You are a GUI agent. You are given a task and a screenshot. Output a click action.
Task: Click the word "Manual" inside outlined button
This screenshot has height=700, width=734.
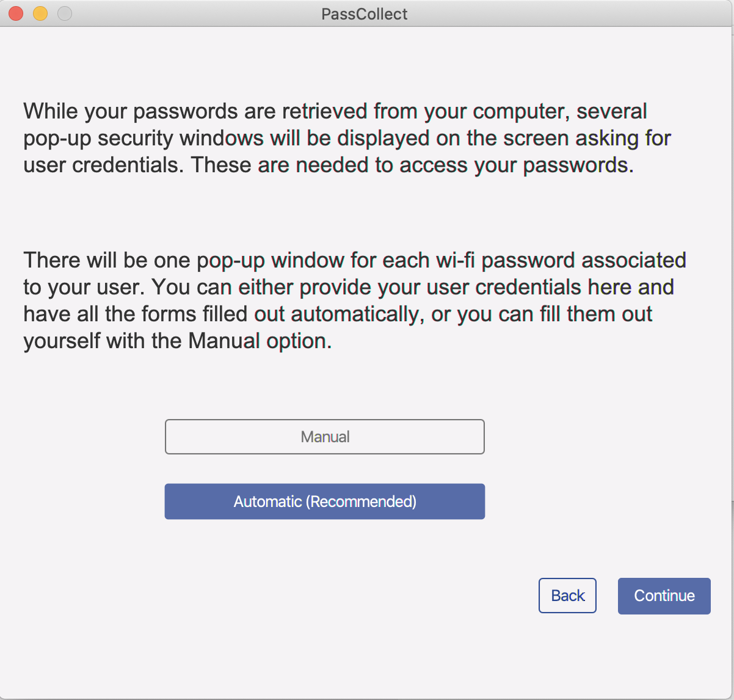pyautogui.click(x=325, y=437)
